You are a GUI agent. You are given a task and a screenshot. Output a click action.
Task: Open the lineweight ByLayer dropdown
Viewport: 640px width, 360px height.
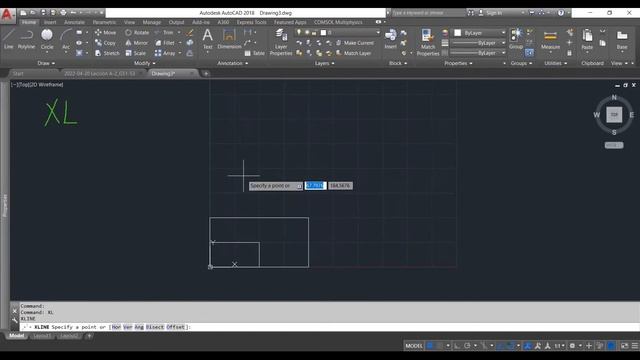pyautogui.click(x=478, y=43)
